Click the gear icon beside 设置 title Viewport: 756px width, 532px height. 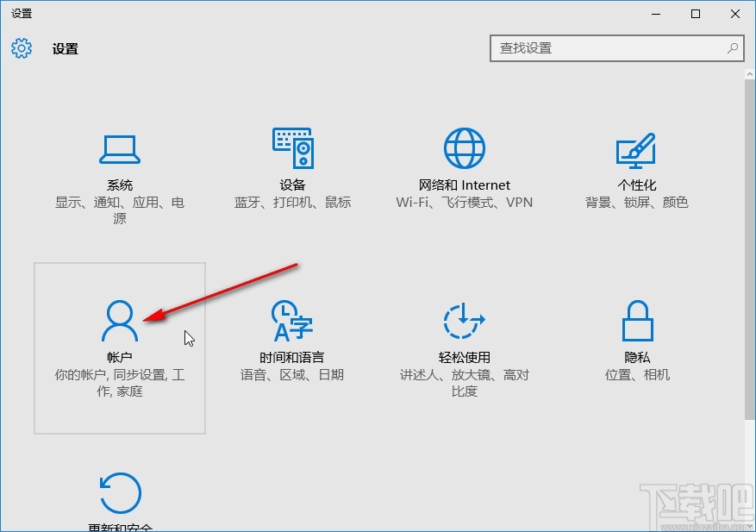(20, 48)
